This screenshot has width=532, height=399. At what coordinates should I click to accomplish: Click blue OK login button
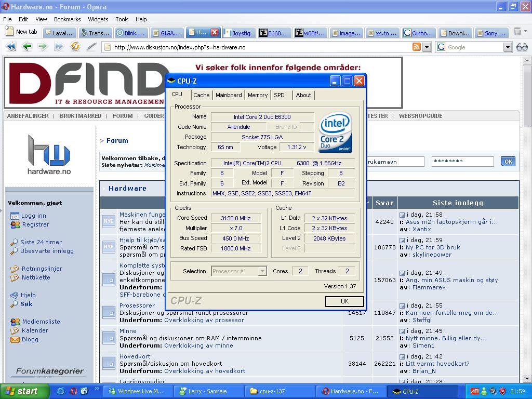point(508,162)
